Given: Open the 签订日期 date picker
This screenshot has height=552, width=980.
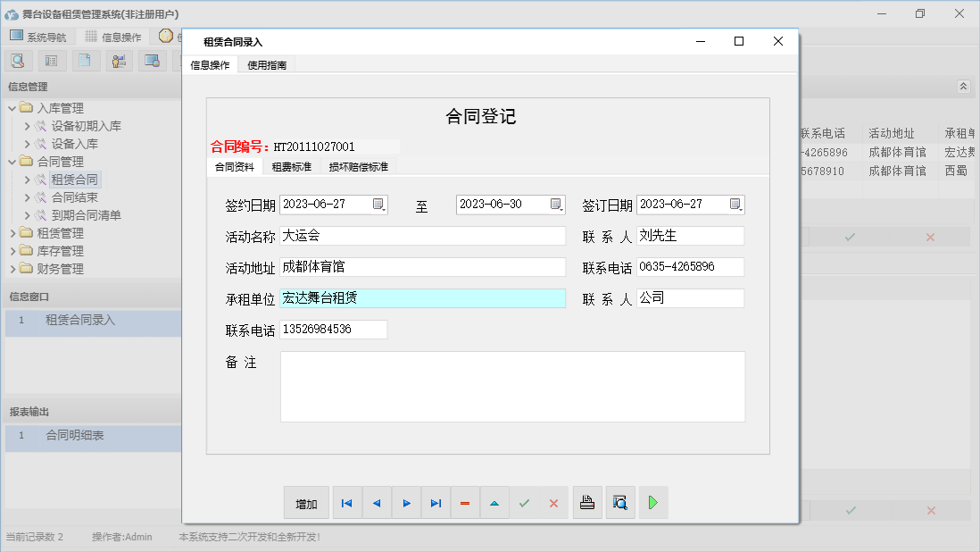Looking at the screenshot, I should pos(735,204).
